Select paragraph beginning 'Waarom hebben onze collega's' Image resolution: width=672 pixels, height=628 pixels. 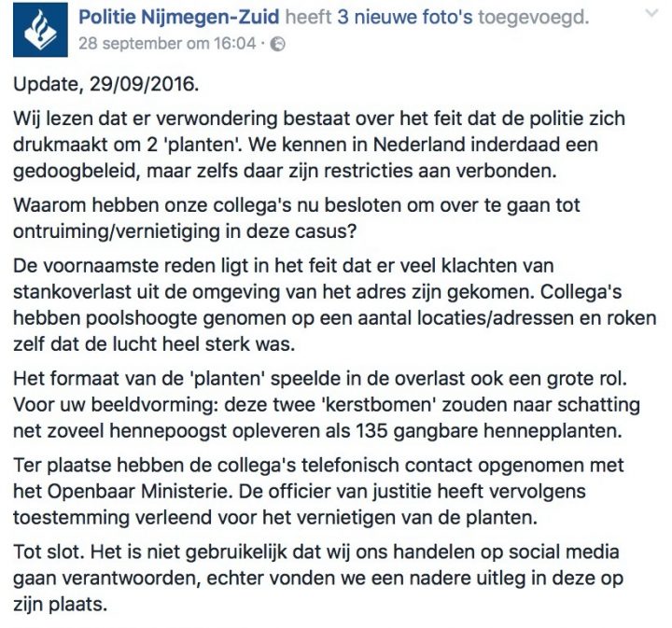(x=297, y=218)
